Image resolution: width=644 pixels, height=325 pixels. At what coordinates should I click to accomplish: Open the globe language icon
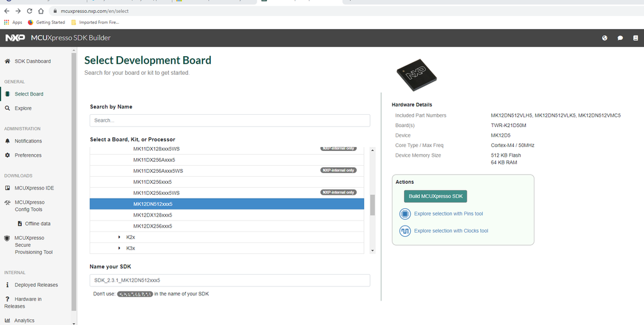click(x=605, y=38)
